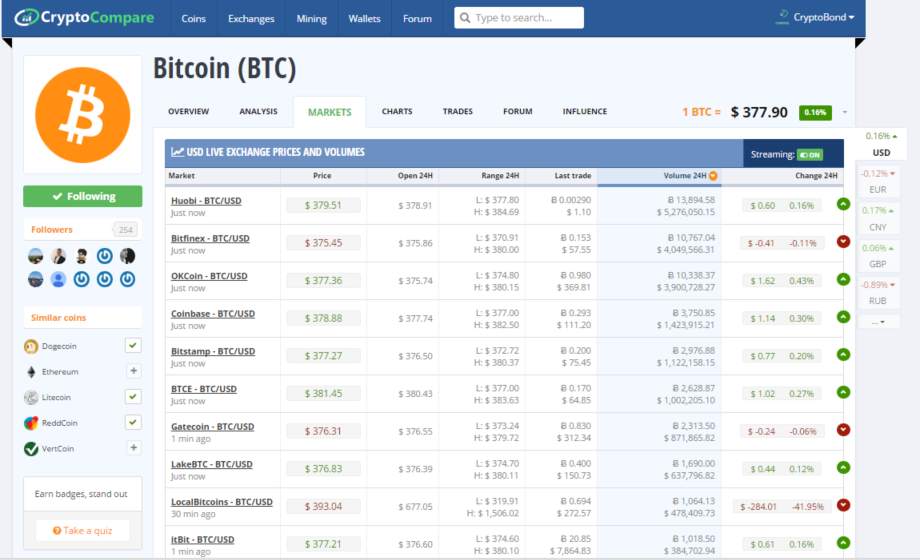The height and width of the screenshot is (560, 920).
Task: Uncheck the ReddCoin follow checkbox
Action: [x=133, y=422]
